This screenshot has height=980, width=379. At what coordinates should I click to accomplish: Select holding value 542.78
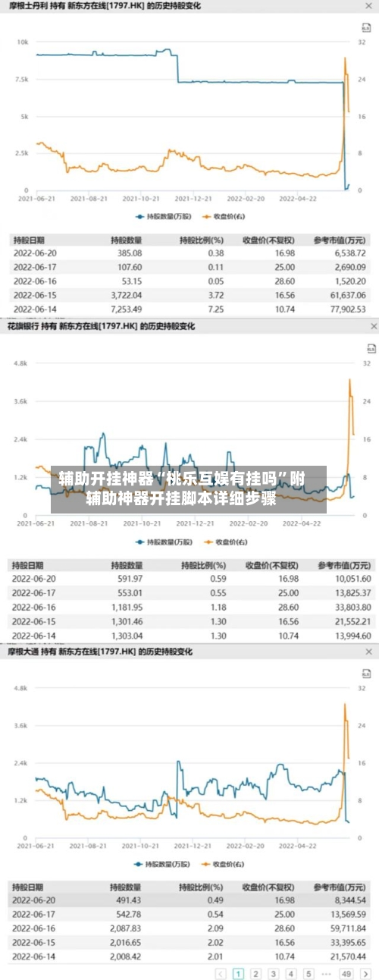click(130, 914)
